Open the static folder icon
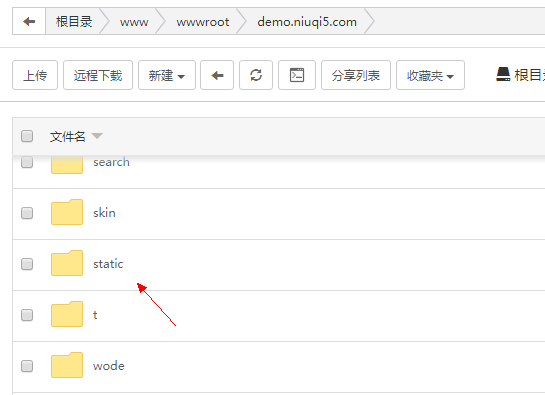Screen dimensions: 545x395 (67, 263)
